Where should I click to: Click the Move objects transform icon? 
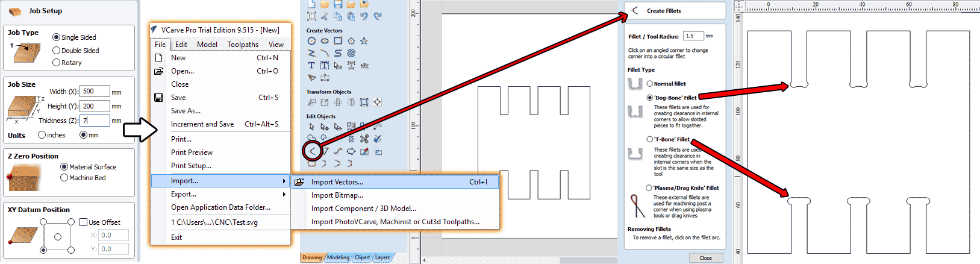pos(311,102)
